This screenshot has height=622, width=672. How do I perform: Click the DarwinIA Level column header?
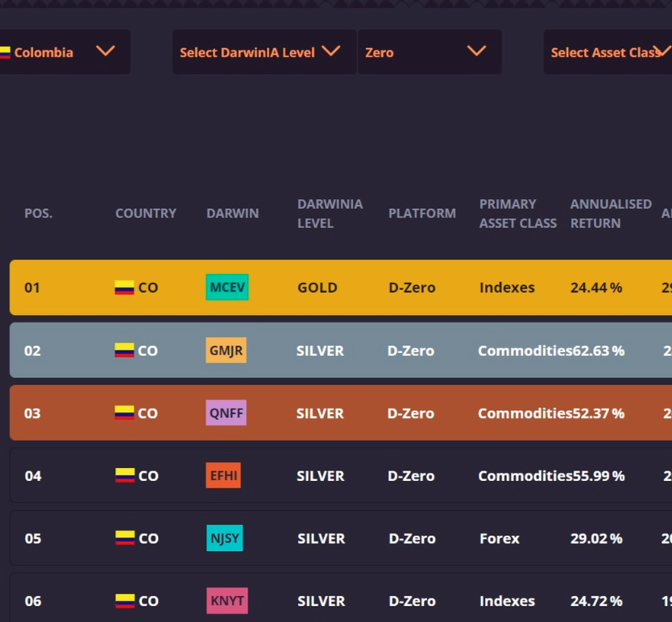coord(330,214)
